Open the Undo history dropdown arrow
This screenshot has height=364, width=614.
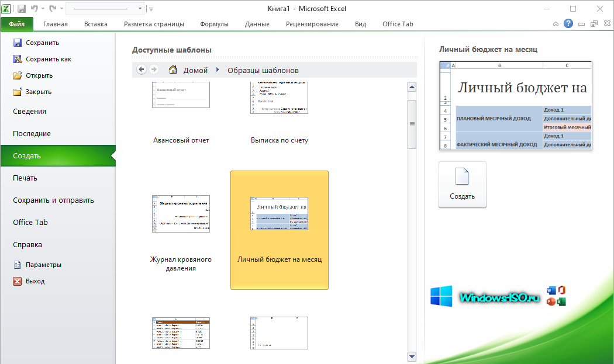pyautogui.click(x=43, y=9)
